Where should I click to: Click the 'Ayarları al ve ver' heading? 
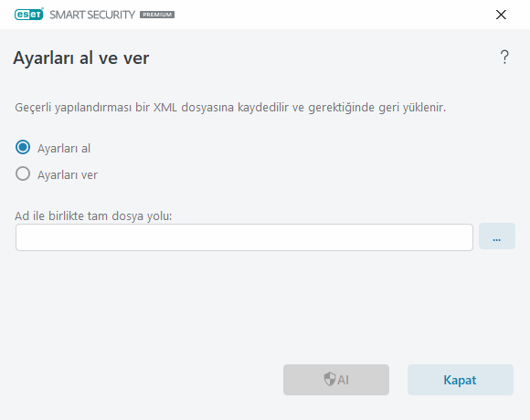click(x=81, y=58)
